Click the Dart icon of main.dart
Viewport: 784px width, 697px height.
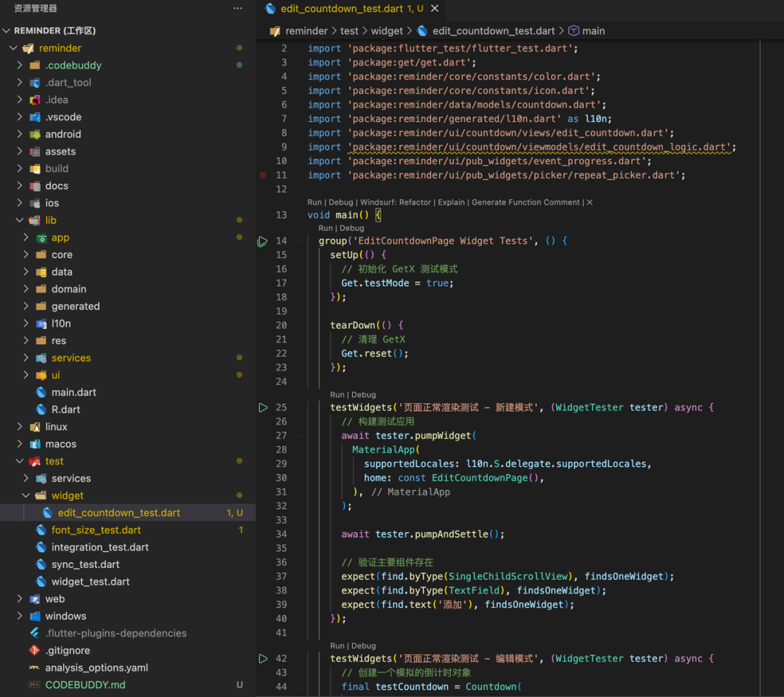pos(41,392)
